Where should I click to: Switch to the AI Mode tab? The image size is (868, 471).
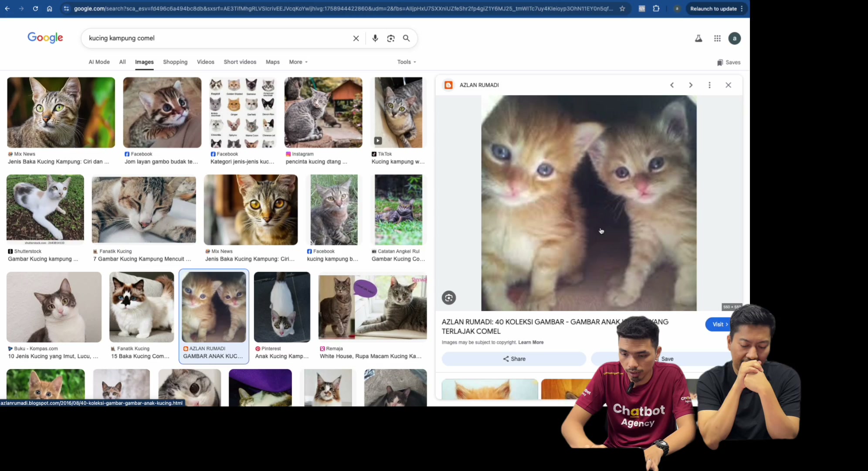pos(99,62)
